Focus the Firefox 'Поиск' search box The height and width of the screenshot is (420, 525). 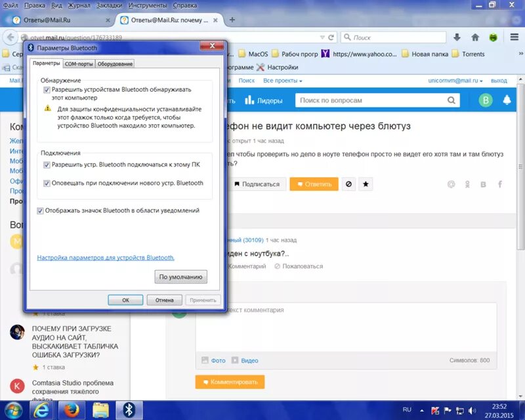(393, 37)
